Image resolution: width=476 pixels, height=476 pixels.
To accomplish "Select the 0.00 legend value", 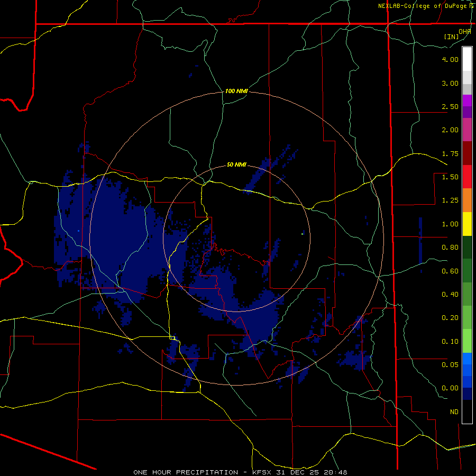I will point(450,388).
